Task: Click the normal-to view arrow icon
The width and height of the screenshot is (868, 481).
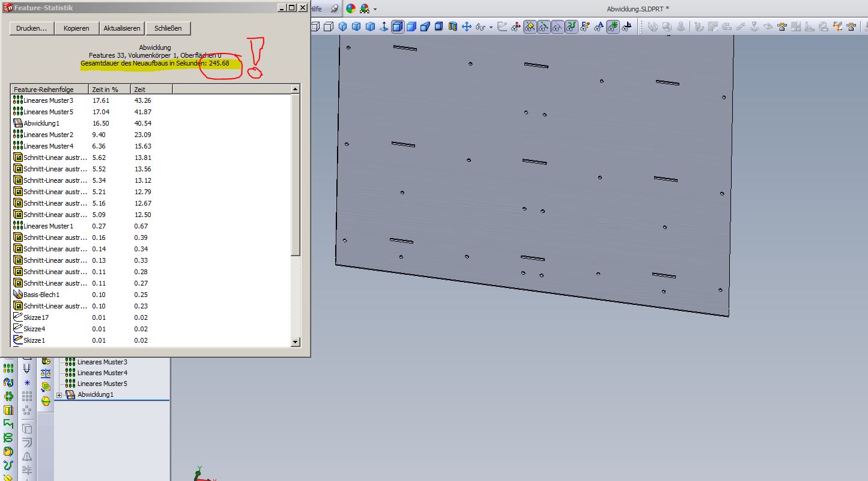Action: (x=384, y=26)
